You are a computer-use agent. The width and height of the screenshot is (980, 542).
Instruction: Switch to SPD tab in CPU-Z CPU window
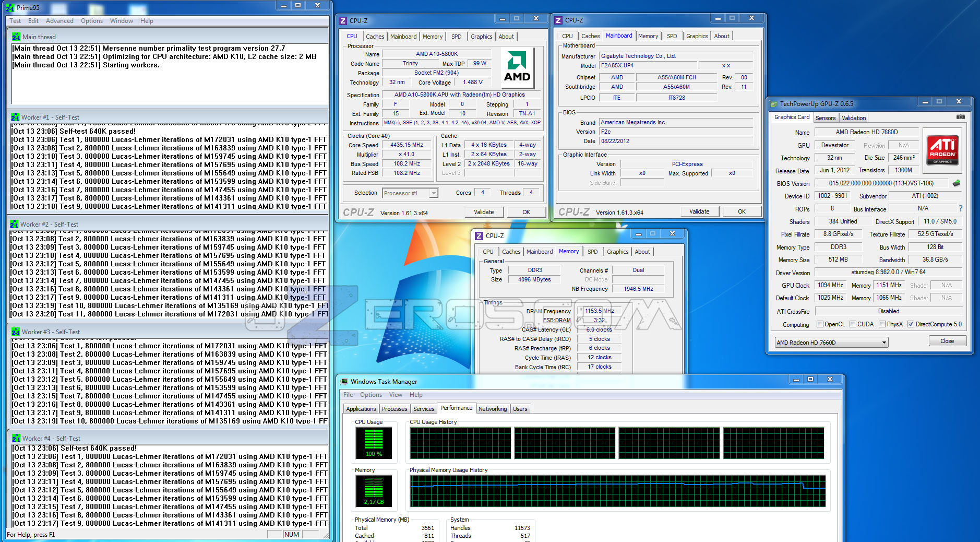coord(456,37)
